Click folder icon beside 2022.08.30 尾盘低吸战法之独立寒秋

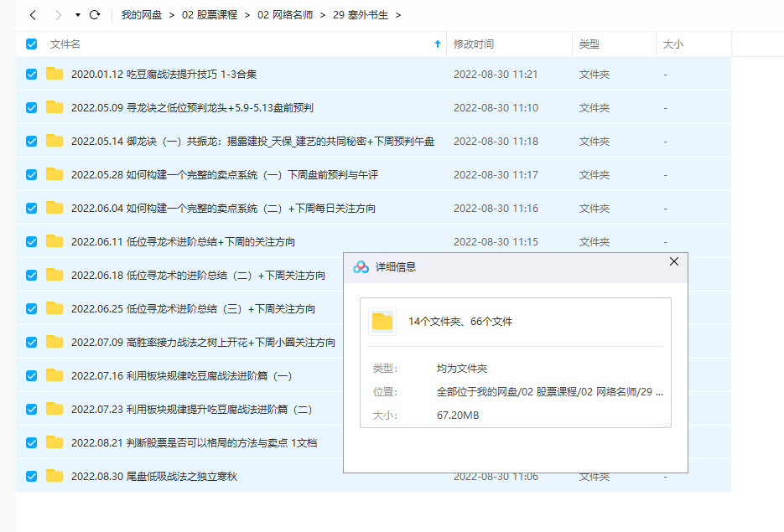coord(55,475)
